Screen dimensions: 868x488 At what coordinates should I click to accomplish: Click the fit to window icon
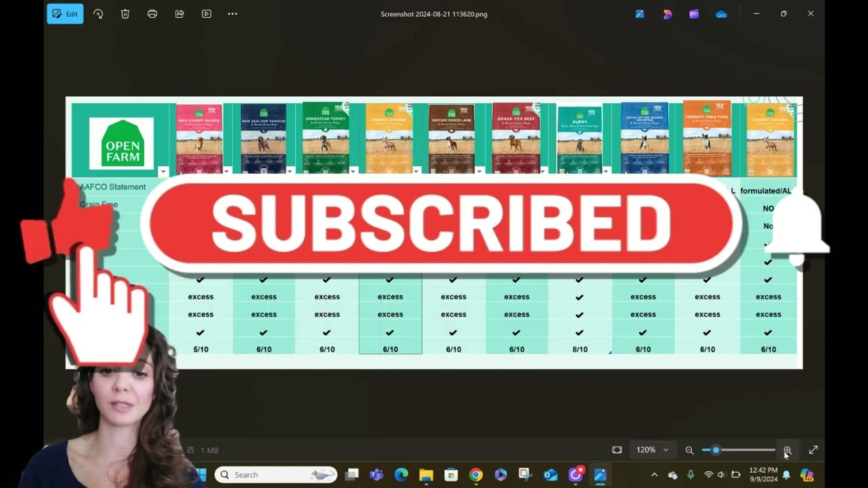click(x=617, y=450)
